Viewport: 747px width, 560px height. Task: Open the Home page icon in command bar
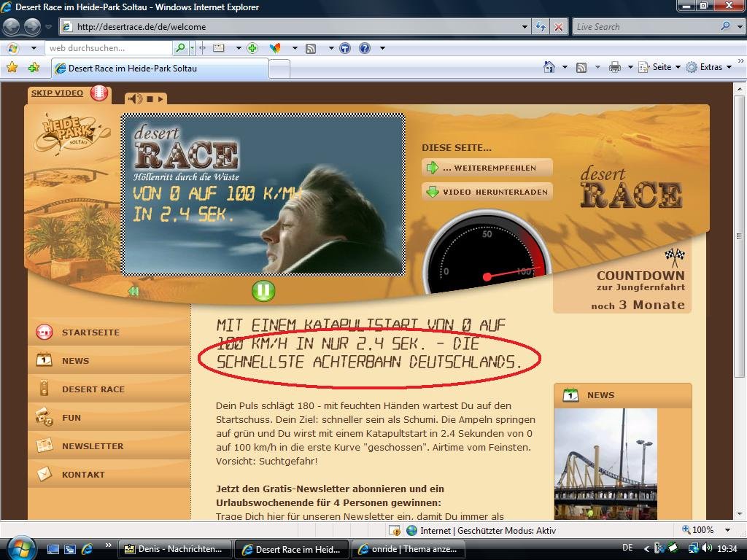549,67
